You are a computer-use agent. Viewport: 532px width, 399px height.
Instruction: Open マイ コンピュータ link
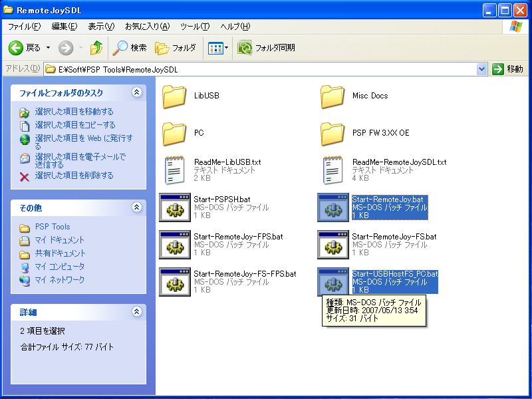click(59, 267)
